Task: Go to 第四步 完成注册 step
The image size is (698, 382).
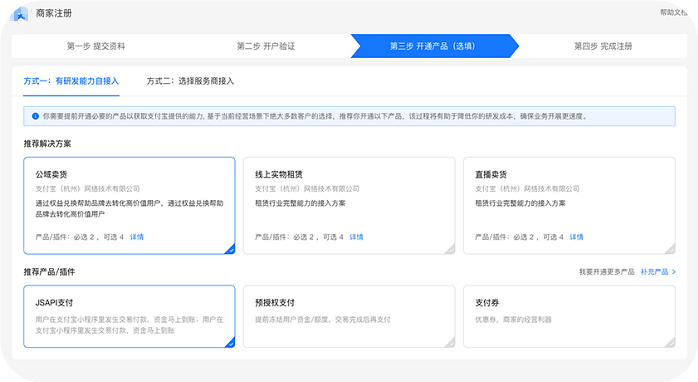Action: click(x=603, y=46)
